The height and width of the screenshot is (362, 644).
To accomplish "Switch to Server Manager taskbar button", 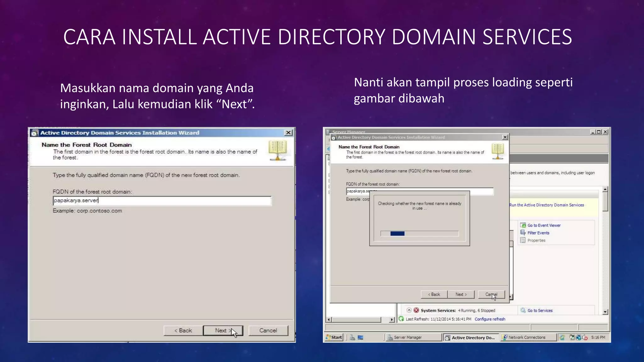I will [x=414, y=337].
